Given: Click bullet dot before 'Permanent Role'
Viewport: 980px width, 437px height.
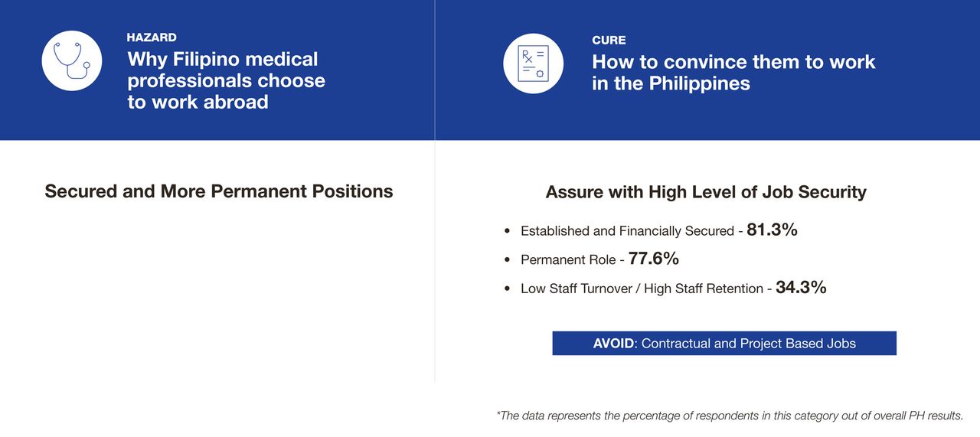Looking at the screenshot, I should click(x=507, y=260).
